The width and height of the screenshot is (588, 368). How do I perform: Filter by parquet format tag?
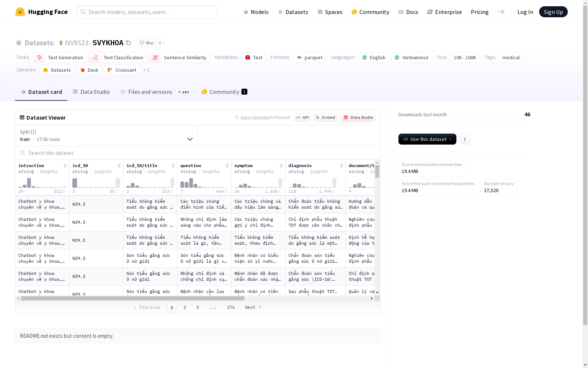tap(309, 57)
